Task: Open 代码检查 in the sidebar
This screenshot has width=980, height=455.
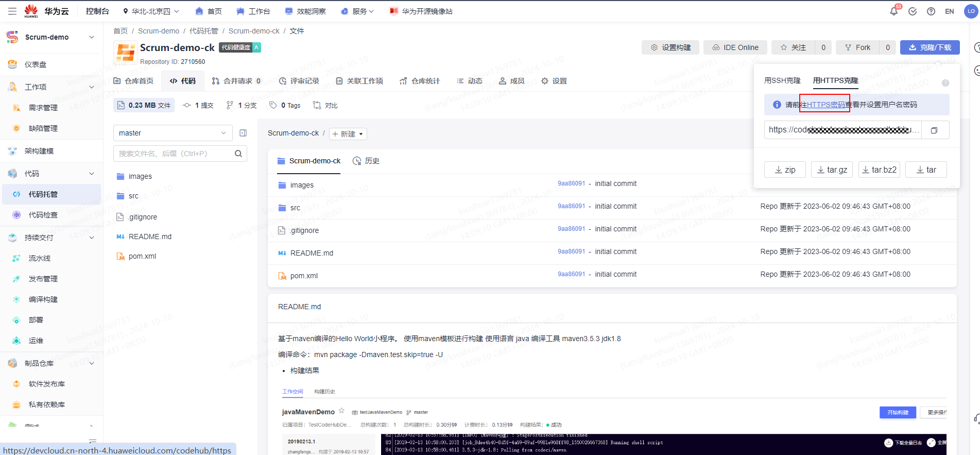Action: coord(43,215)
